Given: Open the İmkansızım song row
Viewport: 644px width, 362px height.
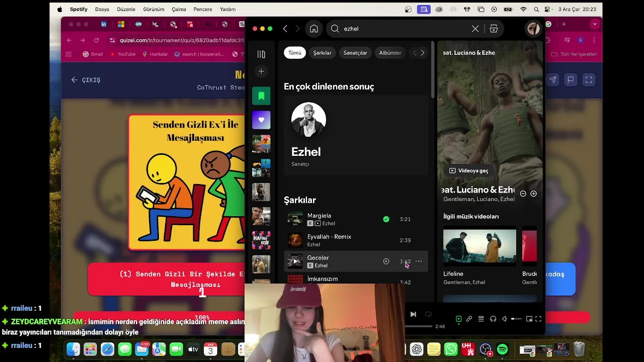Looking at the screenshot, I should click(356, 279).
